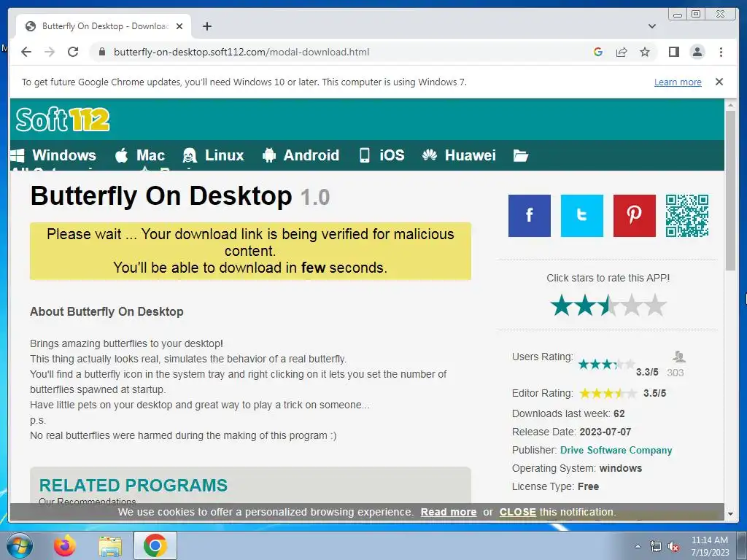Click the RELATED PROGRAMS heading

[x=133, y=485]
